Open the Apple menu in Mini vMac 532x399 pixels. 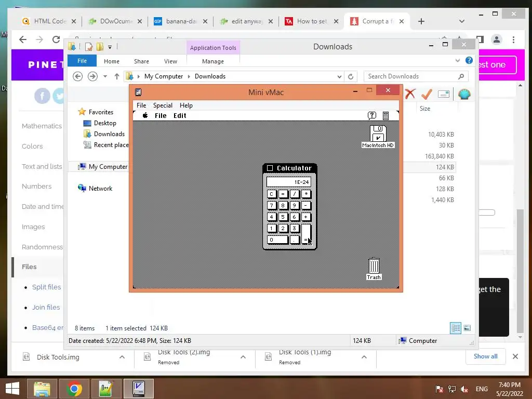(x=145, y=115)
